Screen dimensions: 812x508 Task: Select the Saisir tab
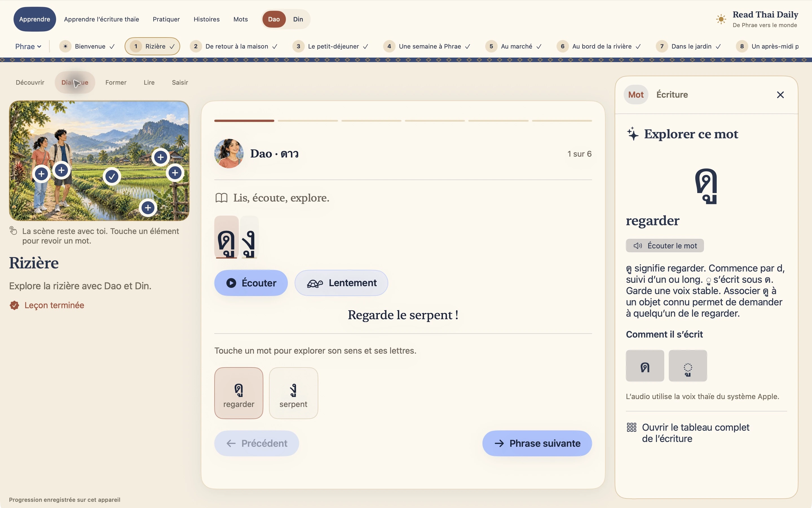tap(180, 82)
